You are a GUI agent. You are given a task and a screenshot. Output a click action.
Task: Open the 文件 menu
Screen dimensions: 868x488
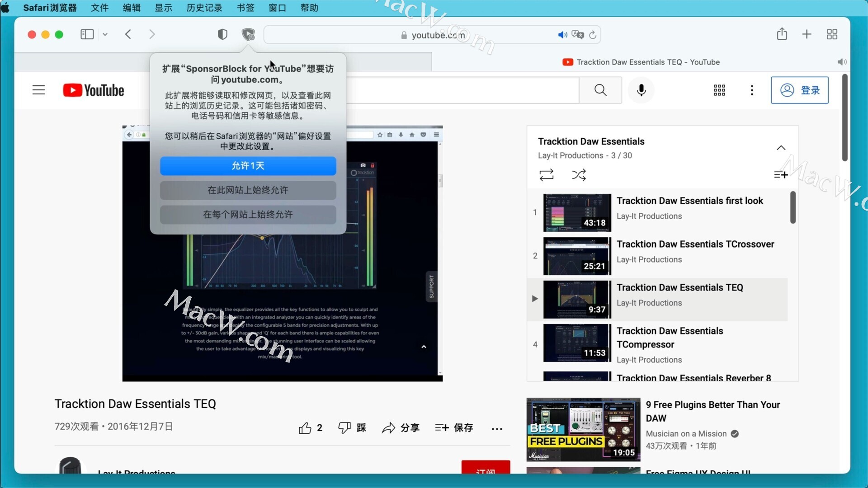coord(99,8)
